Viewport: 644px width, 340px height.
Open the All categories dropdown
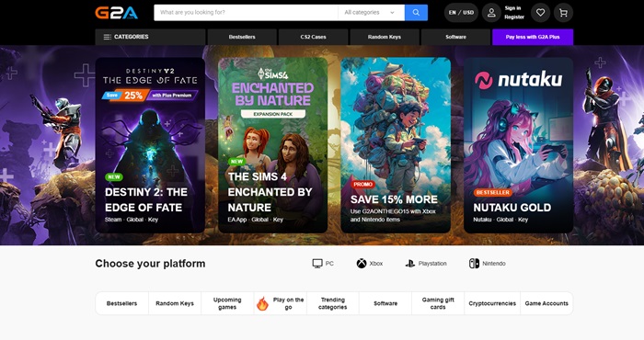[x=372, y=13]
